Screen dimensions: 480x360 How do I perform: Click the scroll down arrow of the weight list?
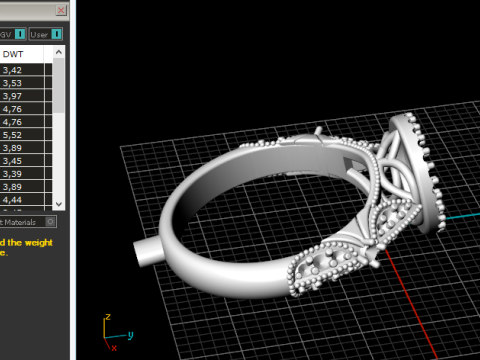[x=59, y=204]
